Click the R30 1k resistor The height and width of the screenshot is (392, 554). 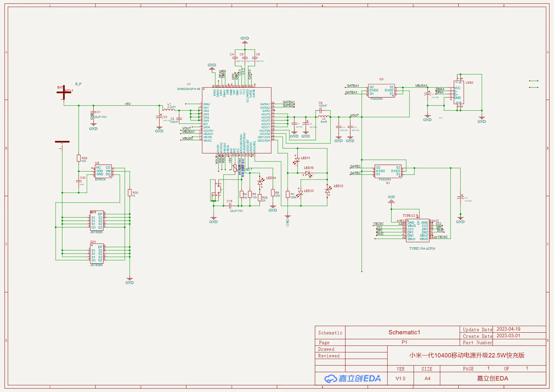pyautogui.click(x=130, y=193)
